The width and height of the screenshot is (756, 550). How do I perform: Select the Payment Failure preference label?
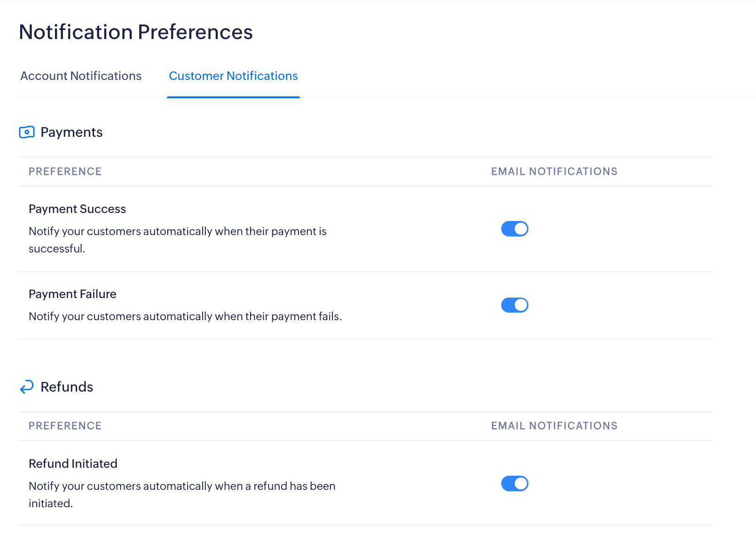[x=72, y=294]
